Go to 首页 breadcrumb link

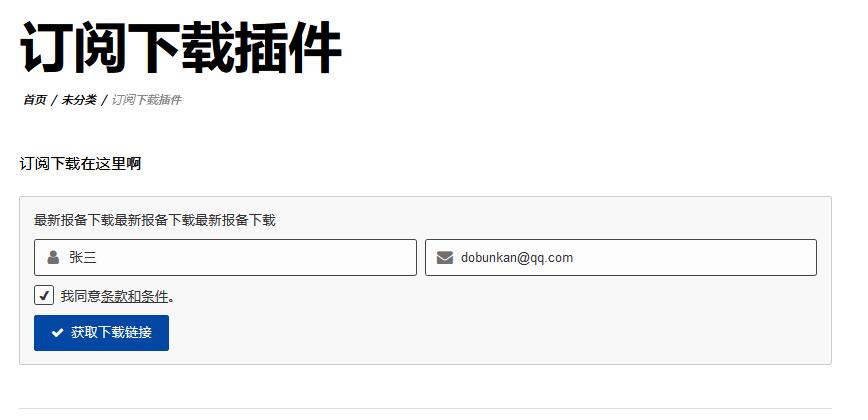click(34, 100)
